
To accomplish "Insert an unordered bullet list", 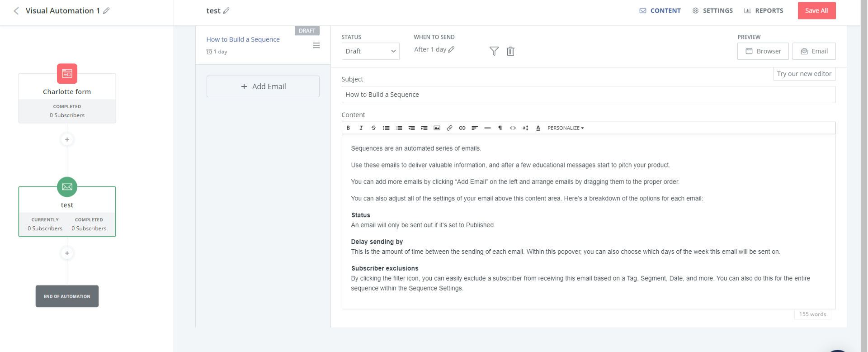I will 386,128.
